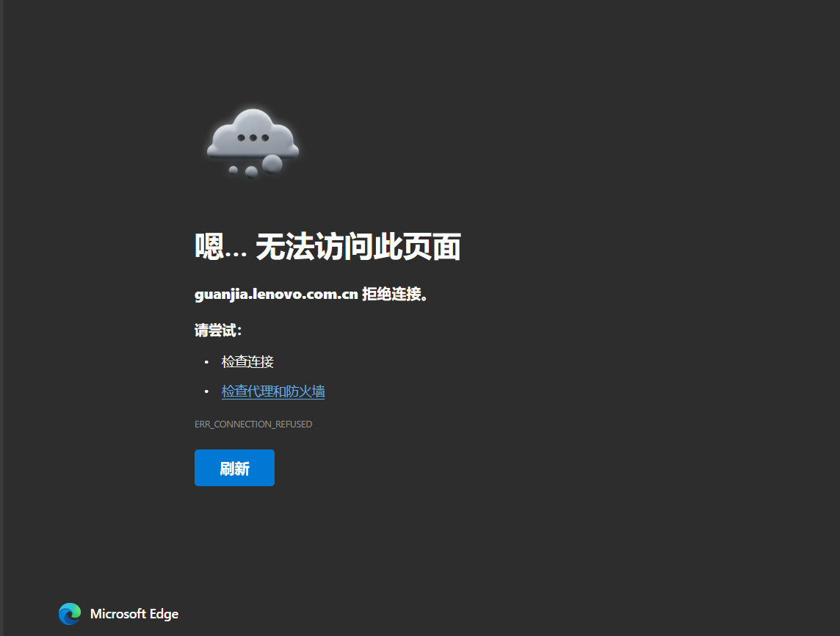
Task: Click the Microsoft Edge logo icon
Action: pyautogui.click(x=70, y=613)
